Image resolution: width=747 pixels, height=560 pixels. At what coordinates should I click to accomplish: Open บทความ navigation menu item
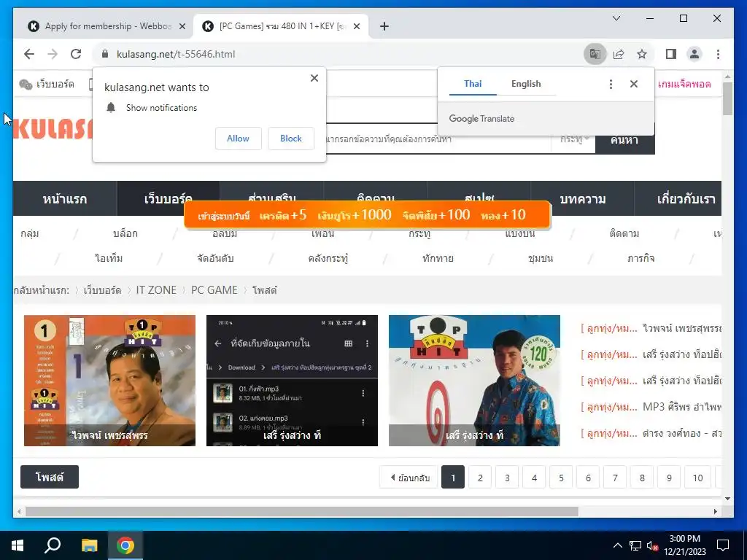(582, 198)
